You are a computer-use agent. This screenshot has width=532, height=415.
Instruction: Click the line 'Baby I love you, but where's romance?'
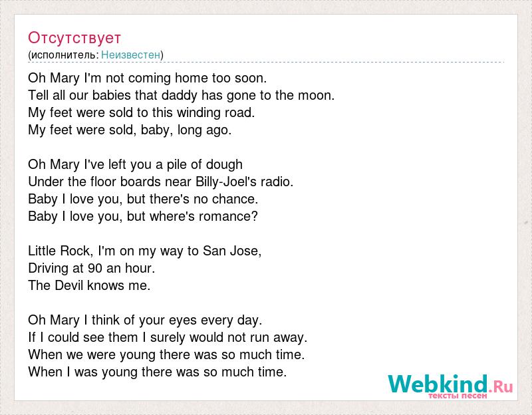tap(143, 217)
